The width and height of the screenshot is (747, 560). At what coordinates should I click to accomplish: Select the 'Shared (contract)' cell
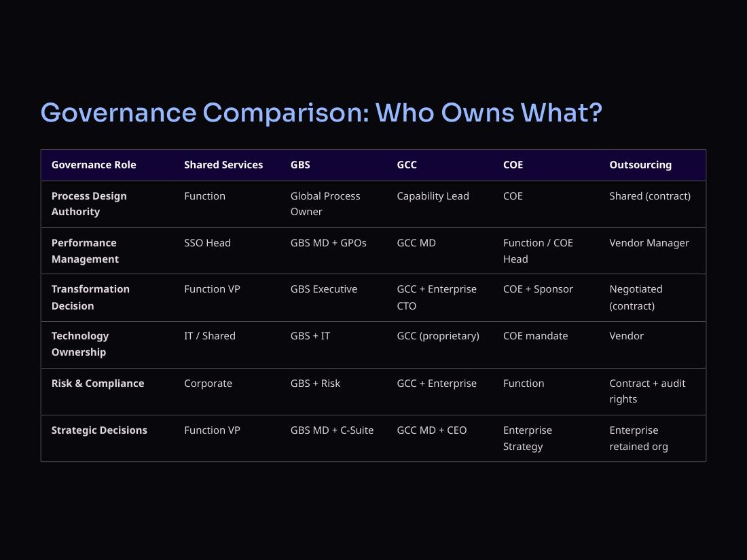point(650,196)
